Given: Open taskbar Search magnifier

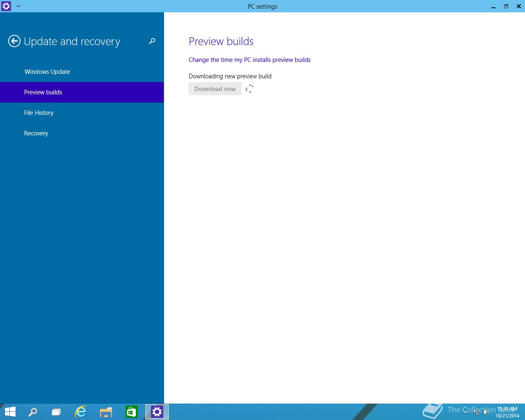Looking at the screenshot, I should click(32, 412).
